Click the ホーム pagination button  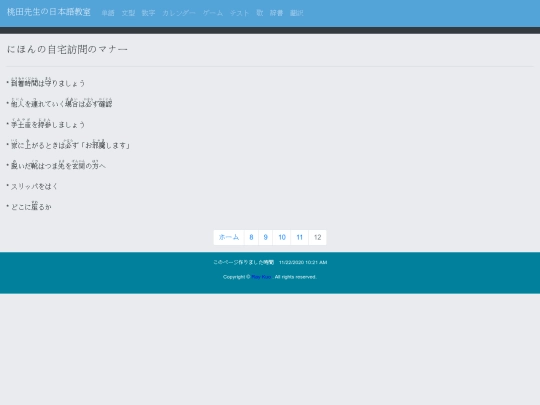coord(229,237)
